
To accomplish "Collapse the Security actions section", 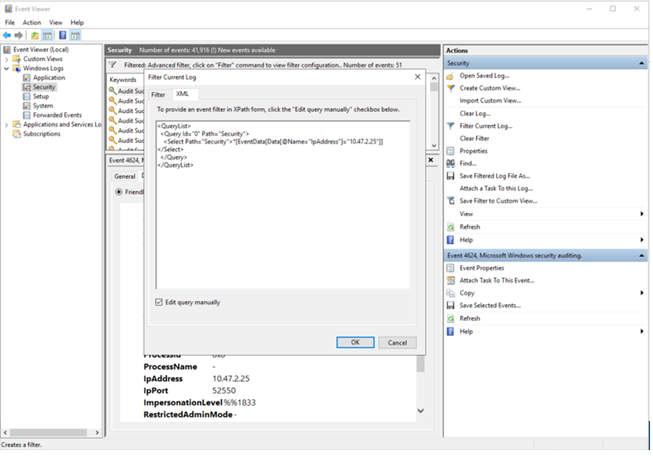I will coord(642,63).
